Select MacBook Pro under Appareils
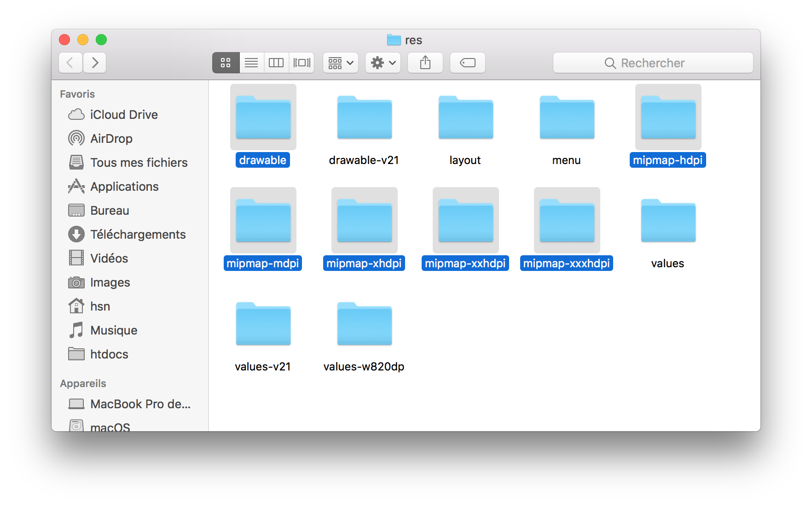The height and width of the screenshot is (505, 812). click(140, 404)
